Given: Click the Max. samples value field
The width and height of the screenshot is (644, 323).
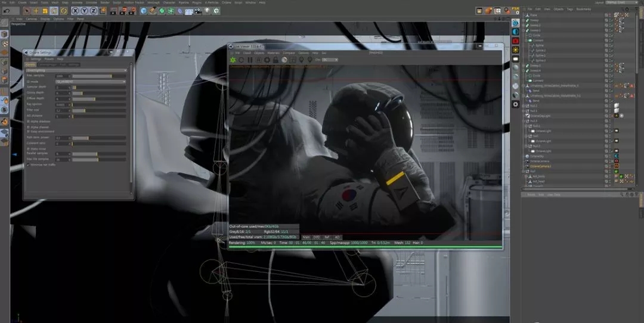Looking at the screenshot, I should (x=61, y=76).
